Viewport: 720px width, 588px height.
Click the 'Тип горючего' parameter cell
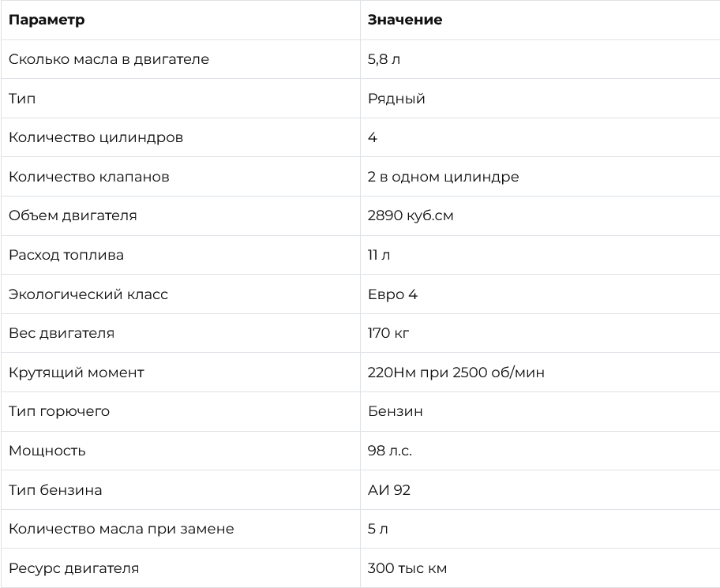click(x=59, y=411)
